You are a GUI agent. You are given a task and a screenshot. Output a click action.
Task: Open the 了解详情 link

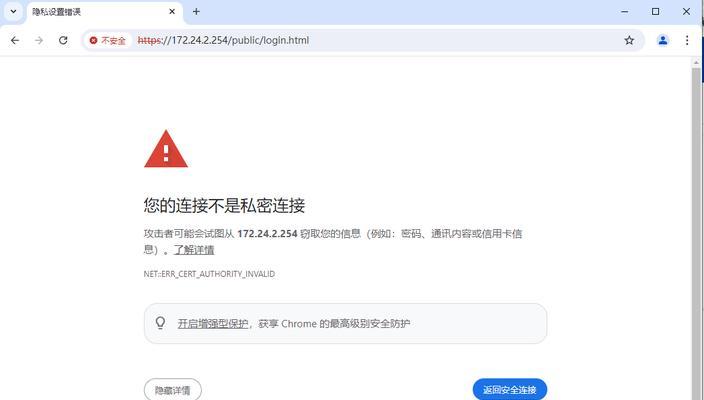tap(194, 250)
